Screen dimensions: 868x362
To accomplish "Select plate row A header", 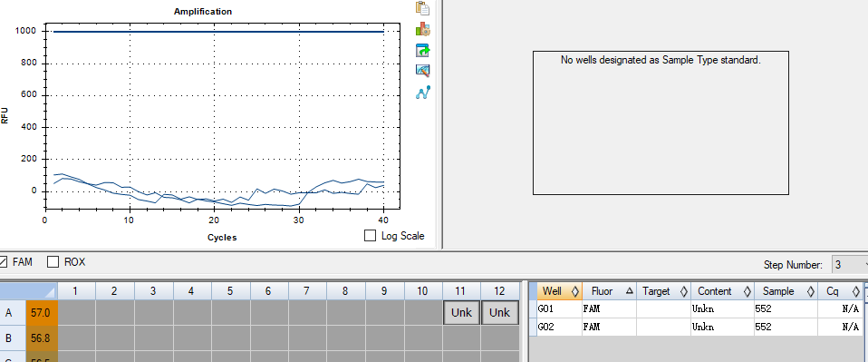I will tap(12, 313).
